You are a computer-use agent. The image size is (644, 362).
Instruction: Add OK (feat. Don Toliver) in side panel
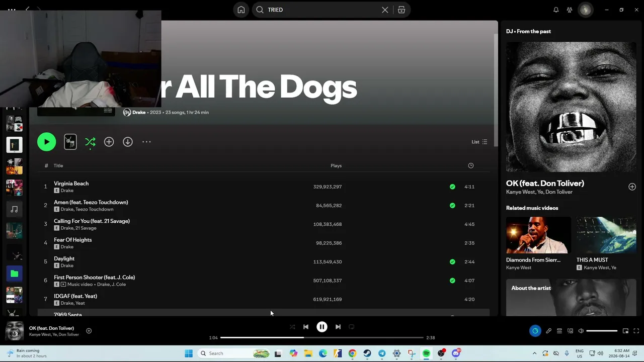pos(632,187)
